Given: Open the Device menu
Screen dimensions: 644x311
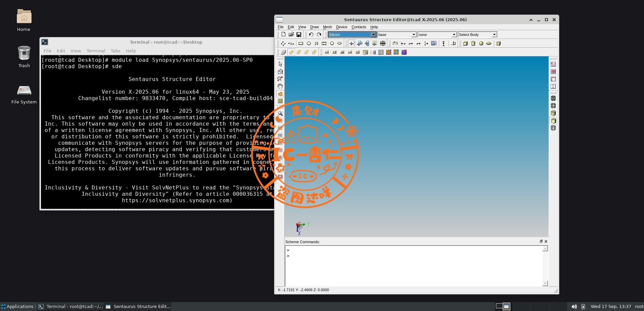Looking at the screenshot, I should tap(341, 27).
